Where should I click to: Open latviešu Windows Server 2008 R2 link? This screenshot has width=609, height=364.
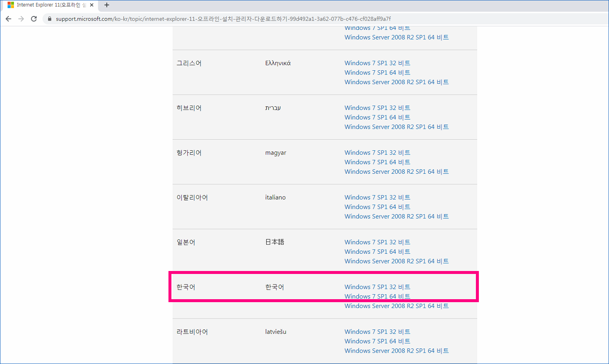pos(397,351)
